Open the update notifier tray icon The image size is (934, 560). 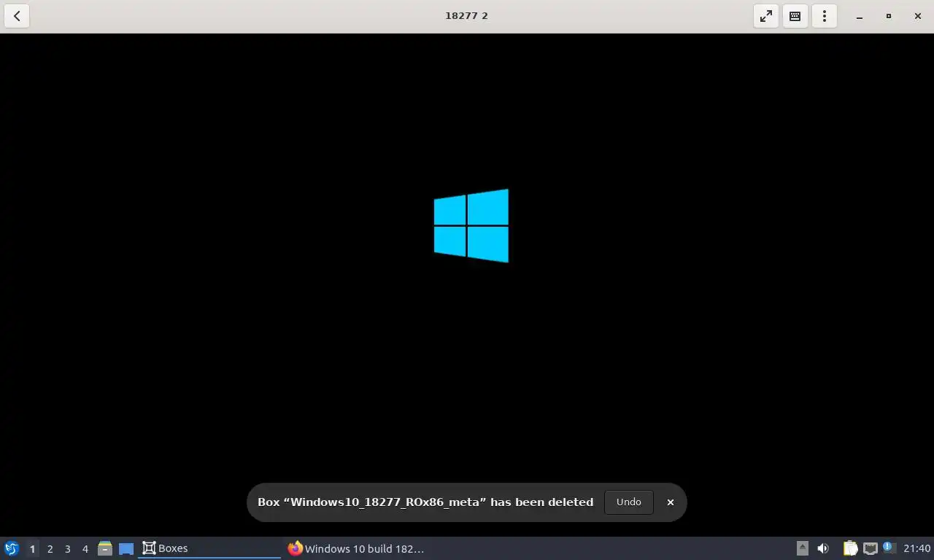tap(889, 548)
